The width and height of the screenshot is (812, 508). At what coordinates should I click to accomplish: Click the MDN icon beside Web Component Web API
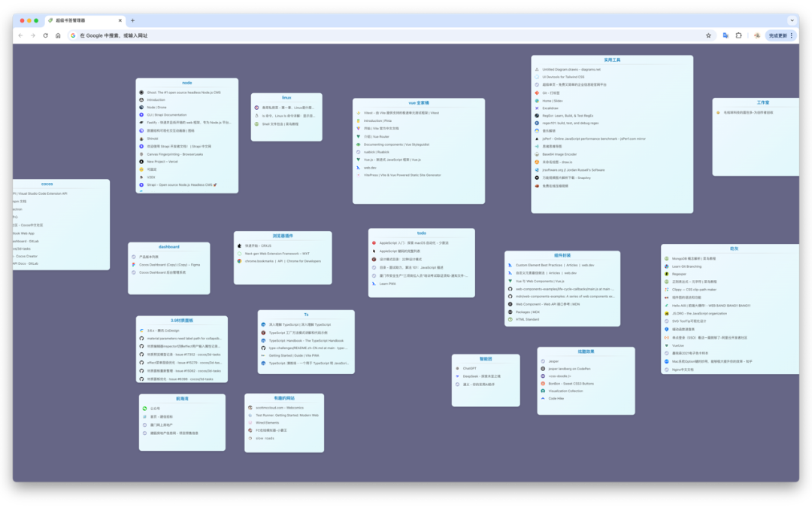[x=510, y=304]
